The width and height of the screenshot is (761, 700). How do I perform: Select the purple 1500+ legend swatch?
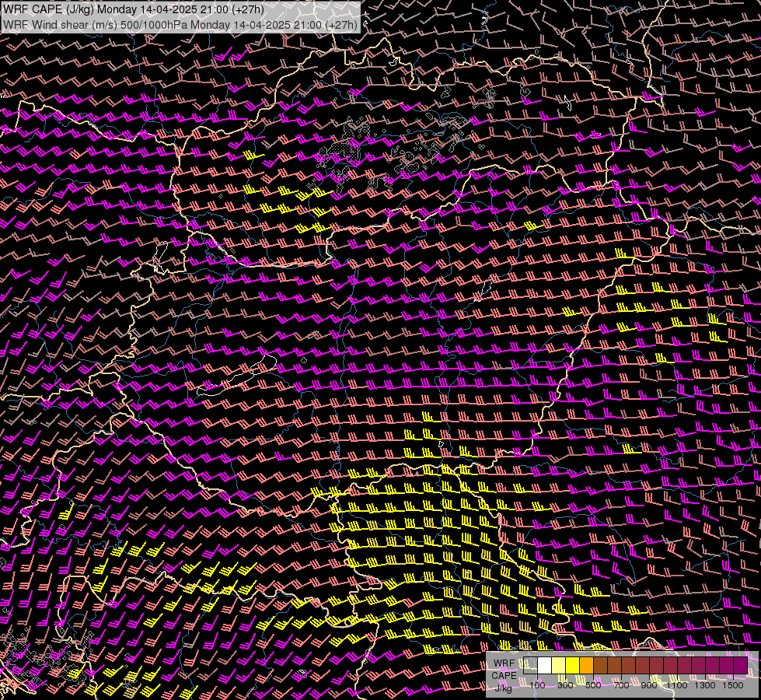tap(740, 665)
